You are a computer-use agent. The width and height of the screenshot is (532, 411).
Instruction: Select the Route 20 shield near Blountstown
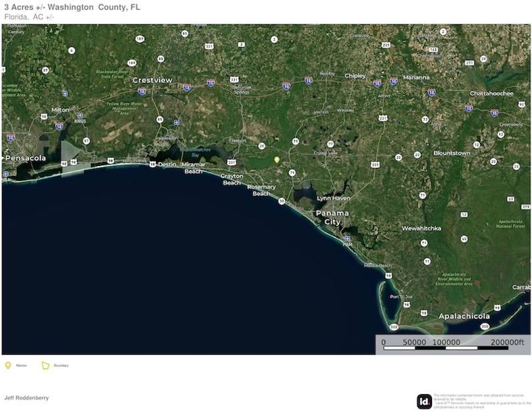pyautogui.click(x=416, y=154)
